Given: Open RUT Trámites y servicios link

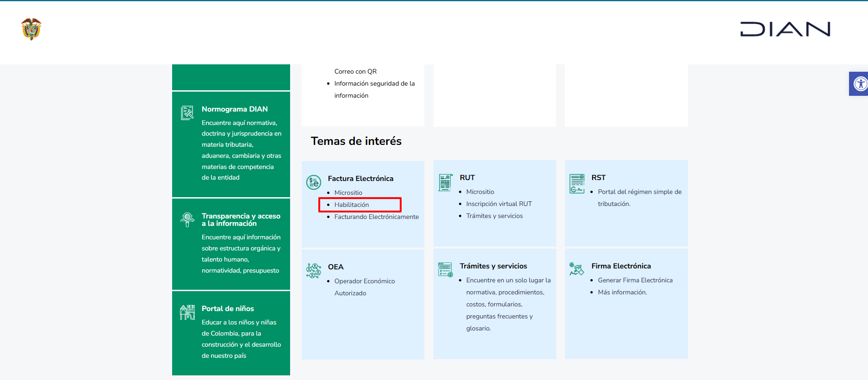Looking at the screenshot, I should tap(495, 216).
